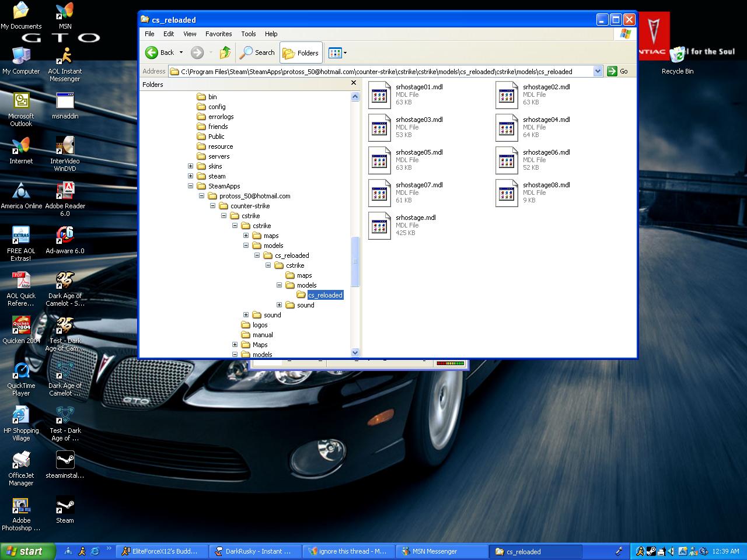Open the View menu
Screen dimensions: 747x560
click(190, 34)
